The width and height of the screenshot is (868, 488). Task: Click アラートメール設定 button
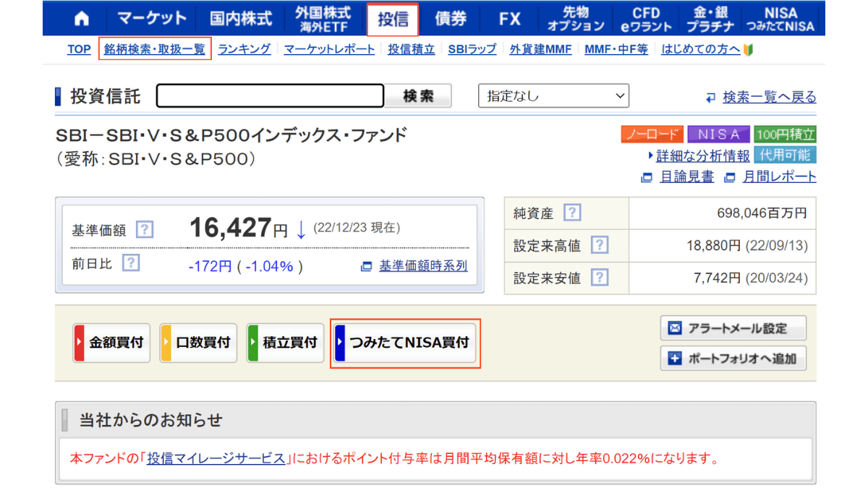tap(733, 328)
